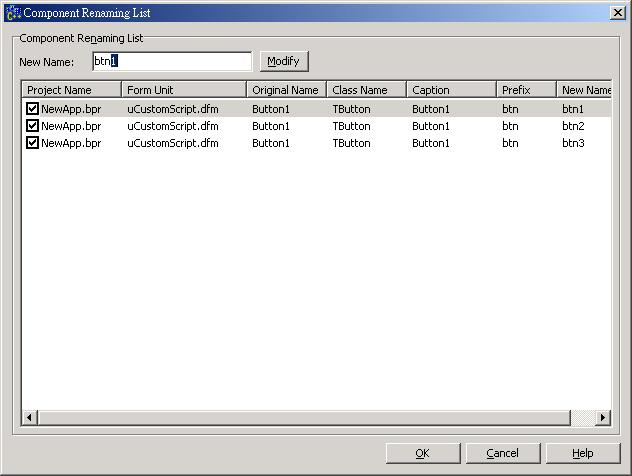The height and width of the screenshot is (476, 632).
Task: Cancel the renaming dialog
Action: click(x=502, y=453)
